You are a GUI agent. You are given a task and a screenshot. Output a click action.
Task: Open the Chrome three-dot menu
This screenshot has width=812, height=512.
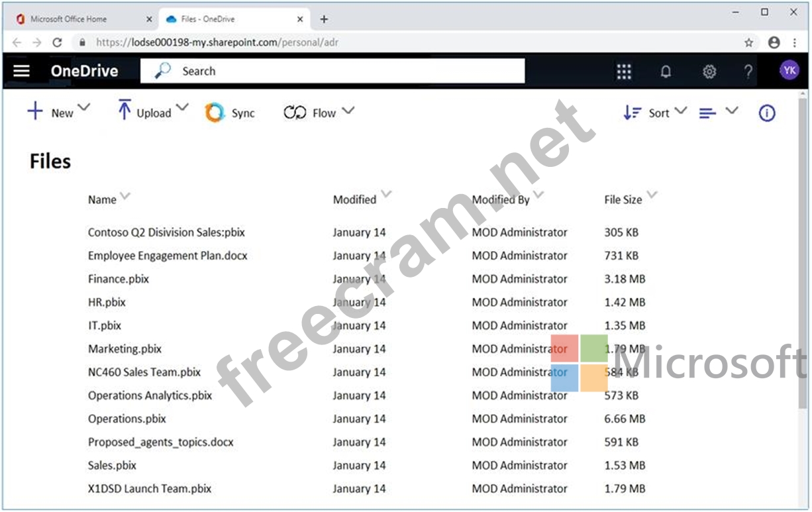[795, 42]
